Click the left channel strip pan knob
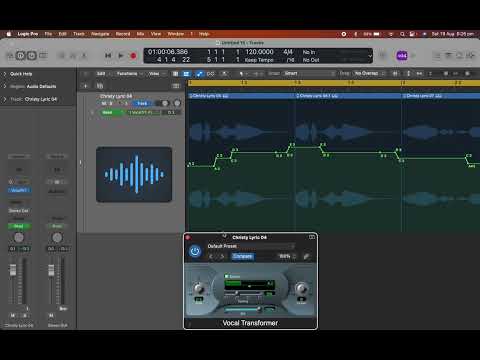 point(19,237)
